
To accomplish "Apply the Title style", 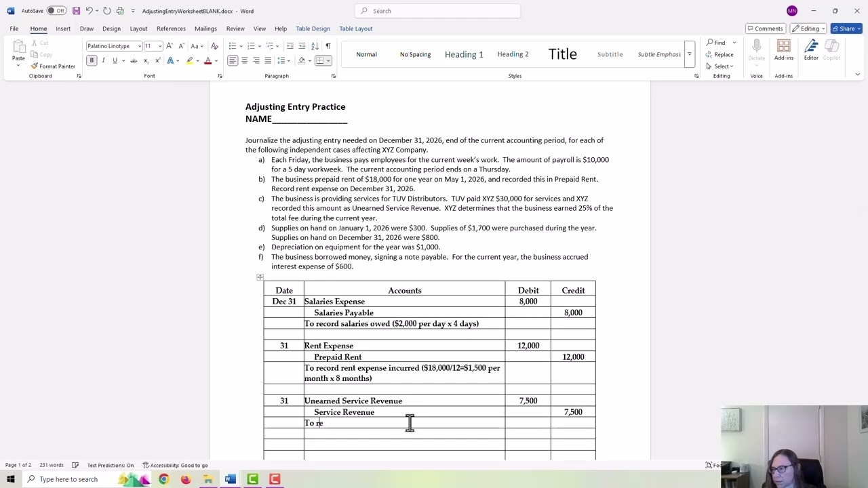I will (563, 54).
